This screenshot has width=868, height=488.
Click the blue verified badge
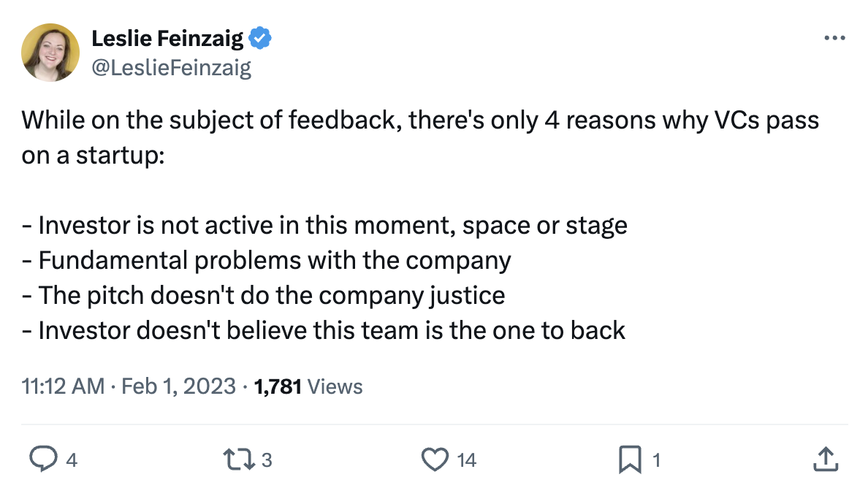tap(261, 38)
